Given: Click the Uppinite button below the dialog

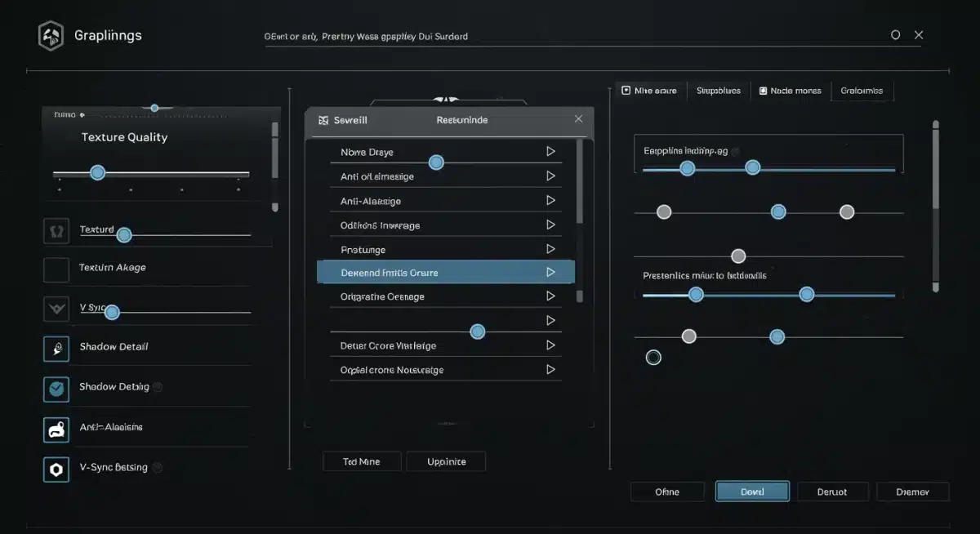Looking at the screenshot, I should click(446, 461).
